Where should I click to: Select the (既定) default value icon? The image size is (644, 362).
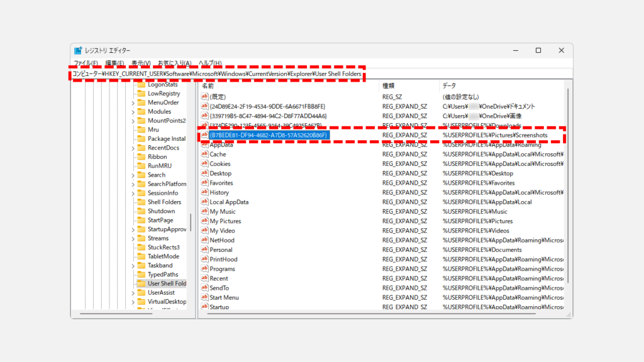point(204,97)
